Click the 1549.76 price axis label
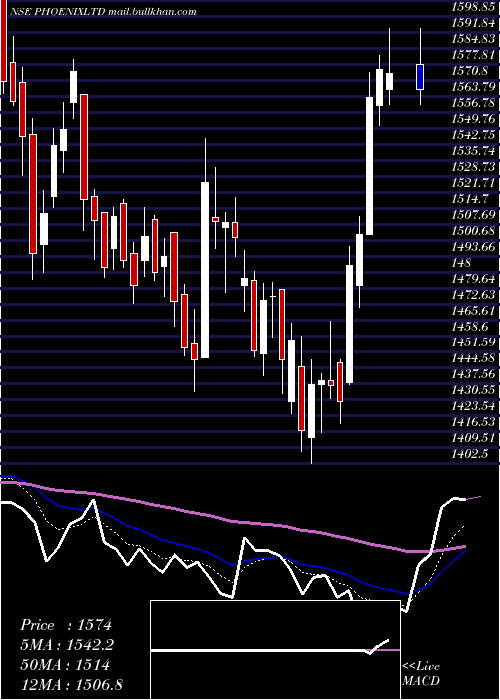Screen dimensions: 500x700 (x=474, y=119)
